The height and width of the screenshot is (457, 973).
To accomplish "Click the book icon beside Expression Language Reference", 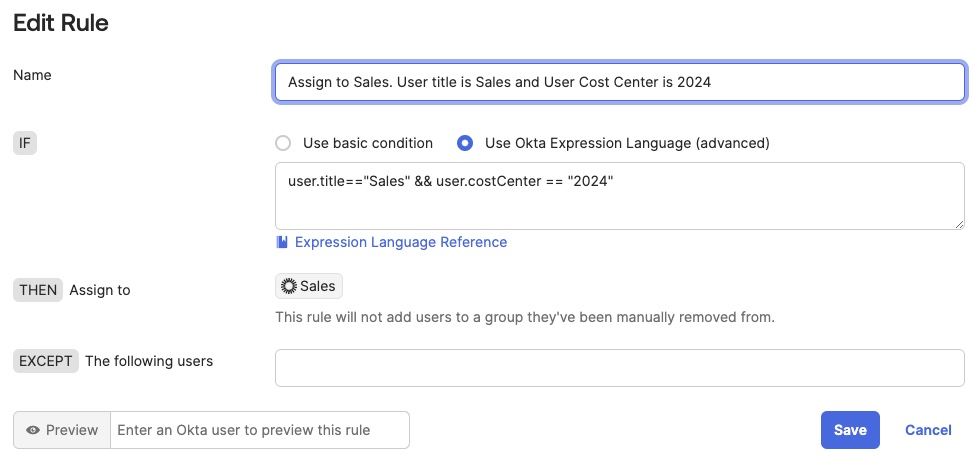I will [x=282, y=242].
